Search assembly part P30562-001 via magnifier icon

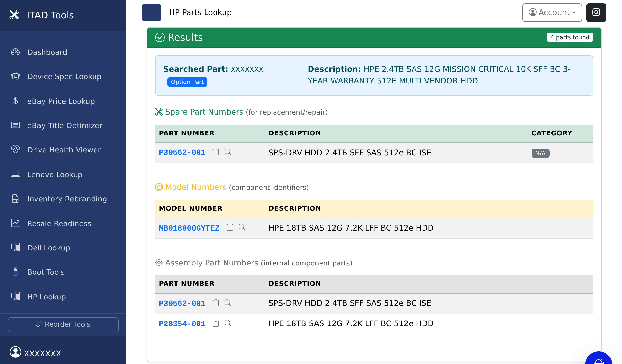(x=228, y=303)
